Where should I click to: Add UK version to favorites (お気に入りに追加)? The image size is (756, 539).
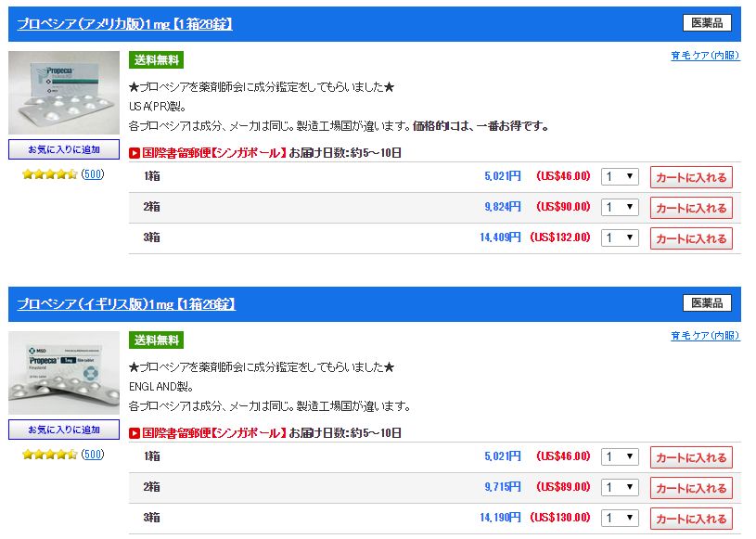coord(64,430)
